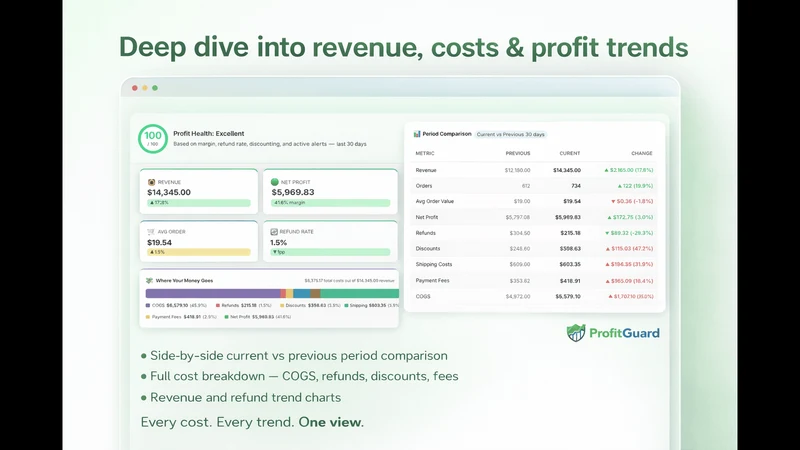This screenshot has width=800, height=450.
Task: Click the ProfitGuard brand name text
Action: [x=624, y=333]
